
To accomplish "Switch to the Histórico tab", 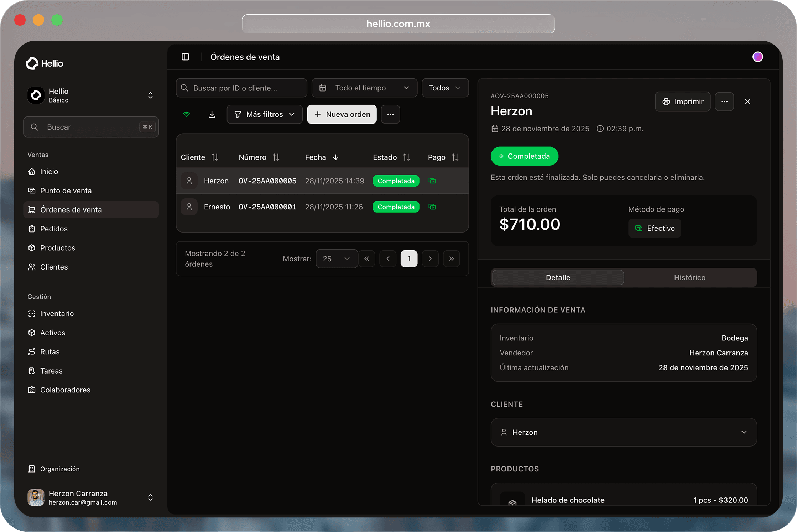I will click(690, 277).
